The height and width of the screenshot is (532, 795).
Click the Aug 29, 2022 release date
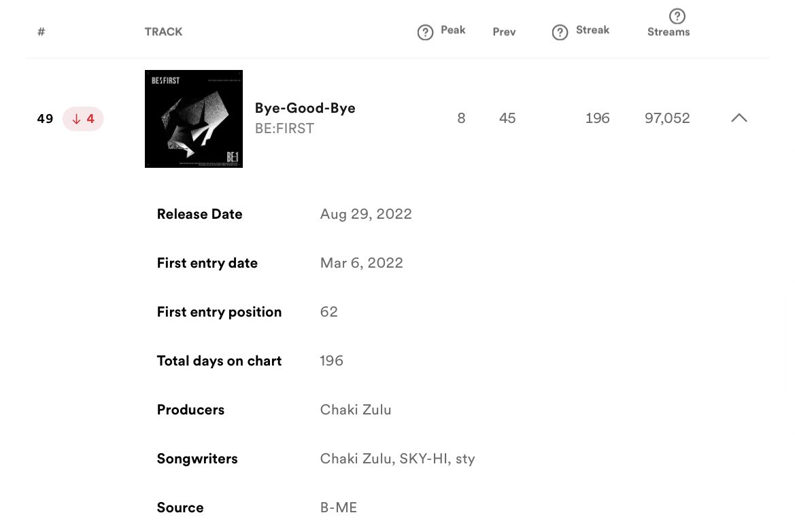366,214
